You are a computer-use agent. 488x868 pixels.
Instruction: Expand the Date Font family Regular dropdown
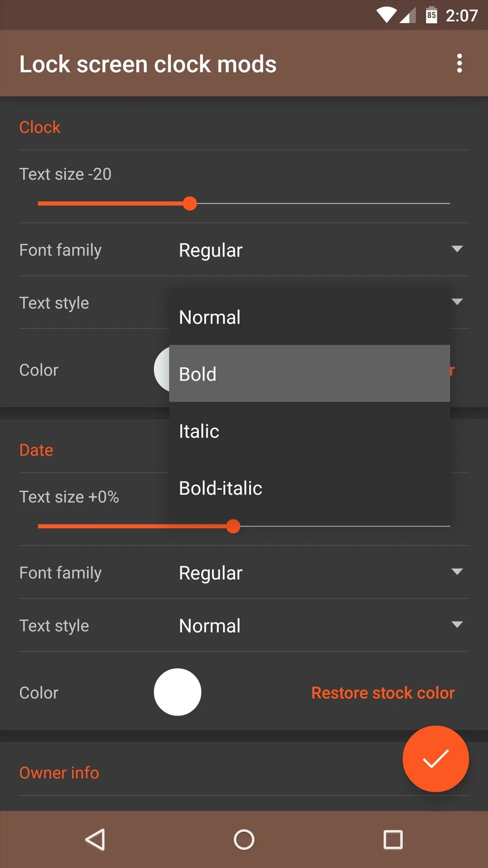320,573
